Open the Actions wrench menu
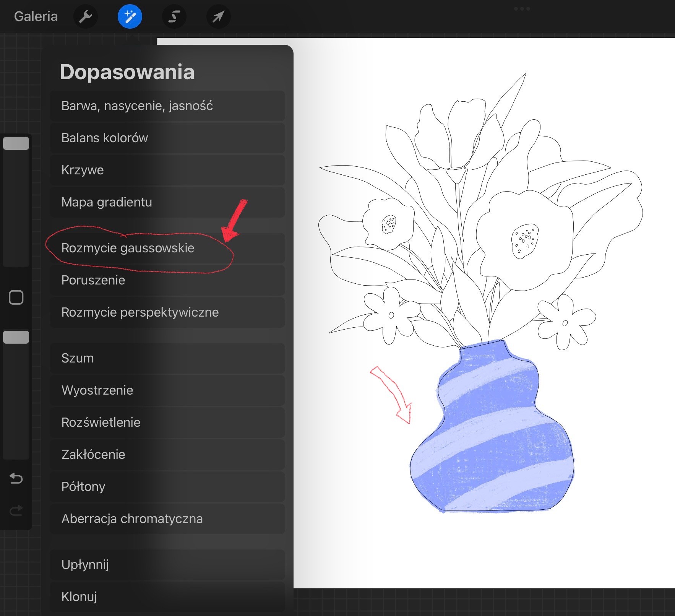The height and width of the screenshot is (616, 675). tap(86, 16)
